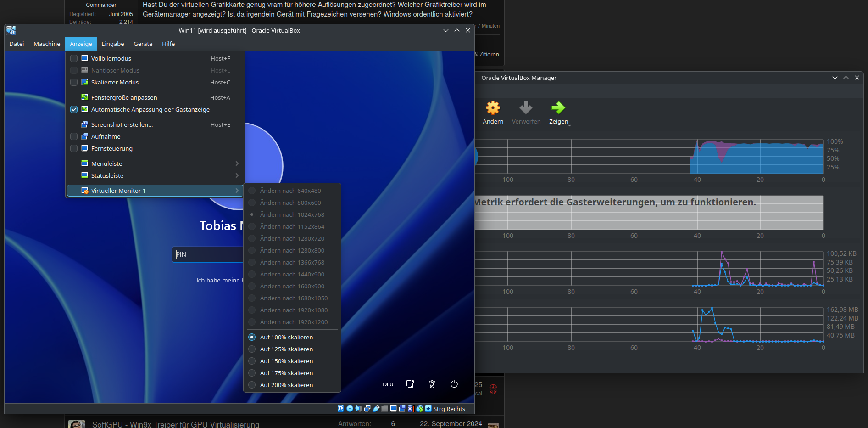Click the optical drive status bar icon
This screenshot has width=868, height=428.
click(350, 409)
